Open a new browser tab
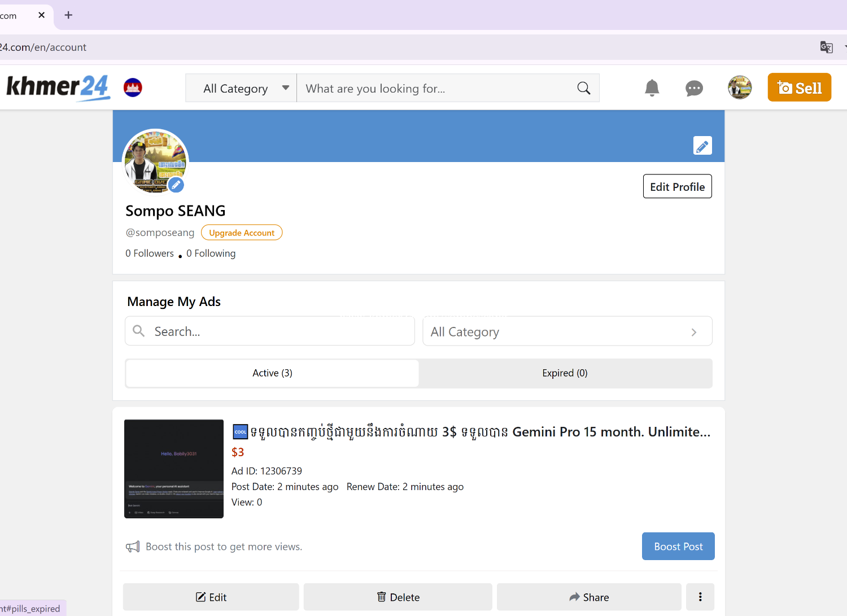The image size is (847, 616). (68, 15)
